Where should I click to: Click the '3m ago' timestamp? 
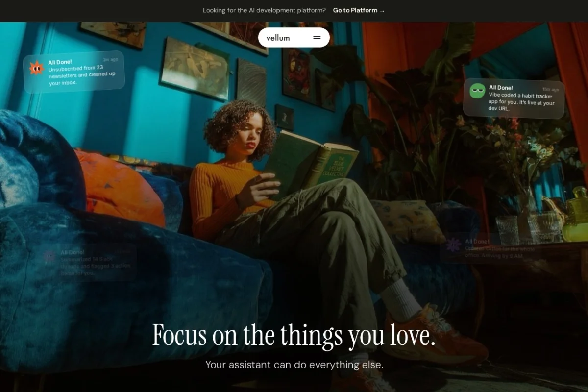[110, 59]
